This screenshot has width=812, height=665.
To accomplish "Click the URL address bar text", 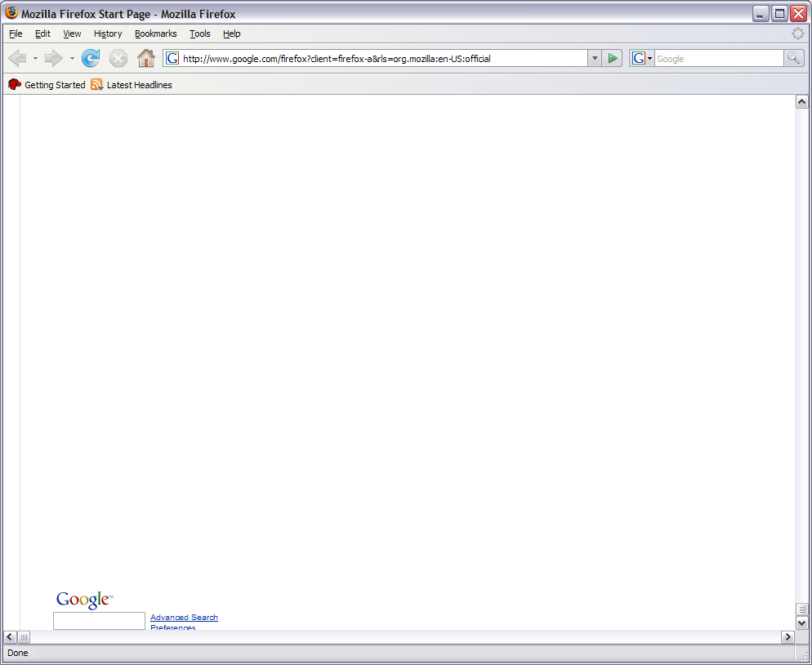I will [x=376, y=59].
